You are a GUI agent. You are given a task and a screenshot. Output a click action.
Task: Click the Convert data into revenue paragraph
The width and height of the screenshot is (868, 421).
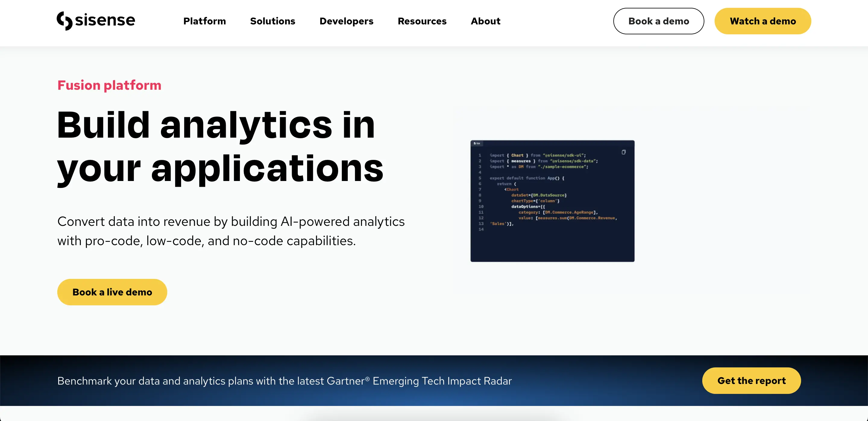pyautogui.click(x=231, y=231)
